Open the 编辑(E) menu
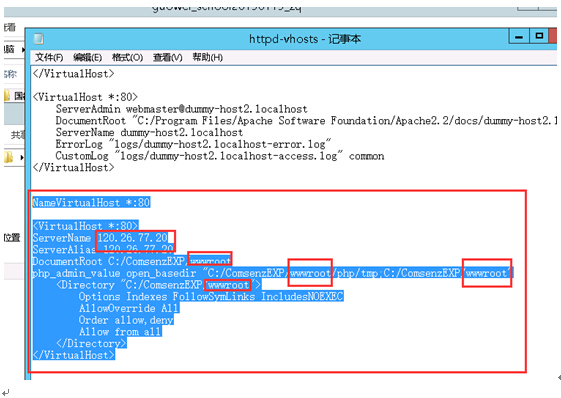The image size is (561, 398). 87,57
